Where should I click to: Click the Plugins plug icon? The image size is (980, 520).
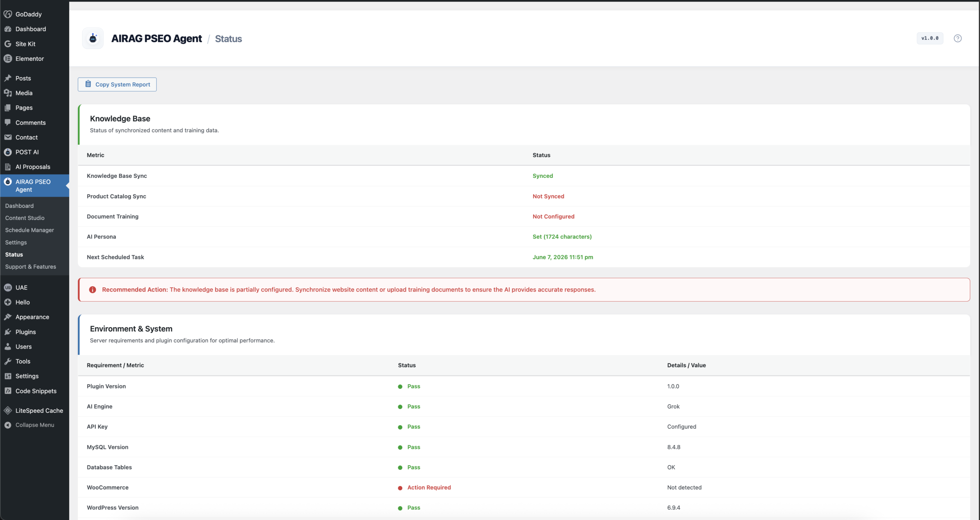point(8,332)
